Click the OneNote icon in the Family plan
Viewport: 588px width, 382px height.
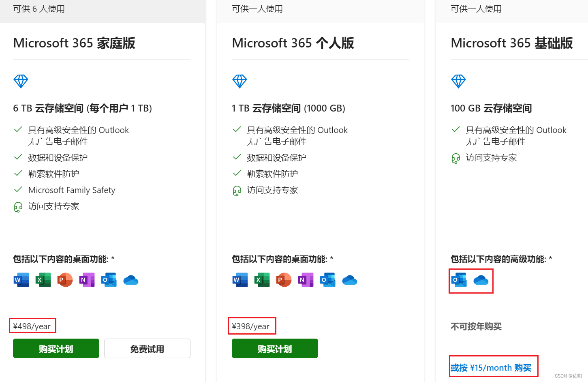[x=87, y=280]
